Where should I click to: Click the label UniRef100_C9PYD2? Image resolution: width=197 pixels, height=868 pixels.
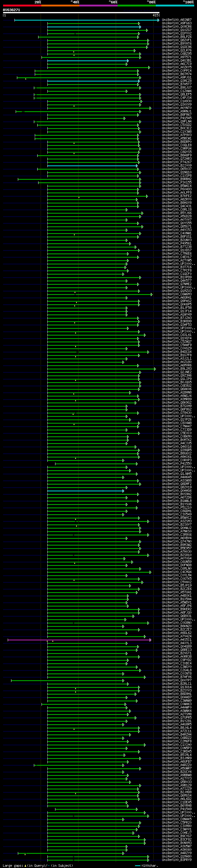[176, 660]
